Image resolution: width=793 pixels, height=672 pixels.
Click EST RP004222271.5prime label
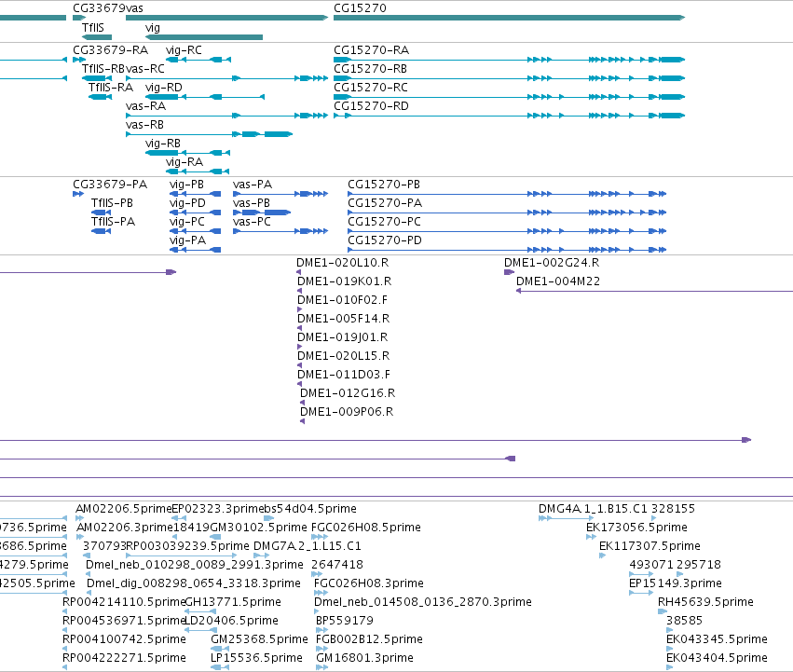coord(124,658)
